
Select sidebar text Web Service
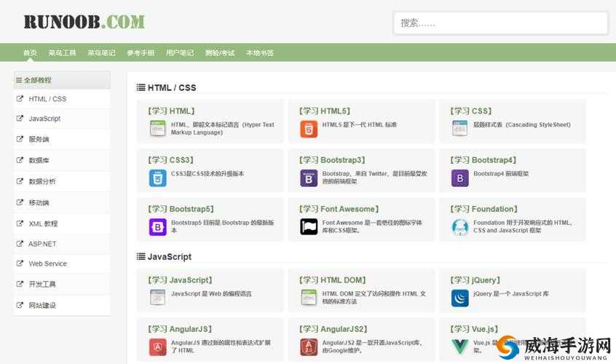47,264
